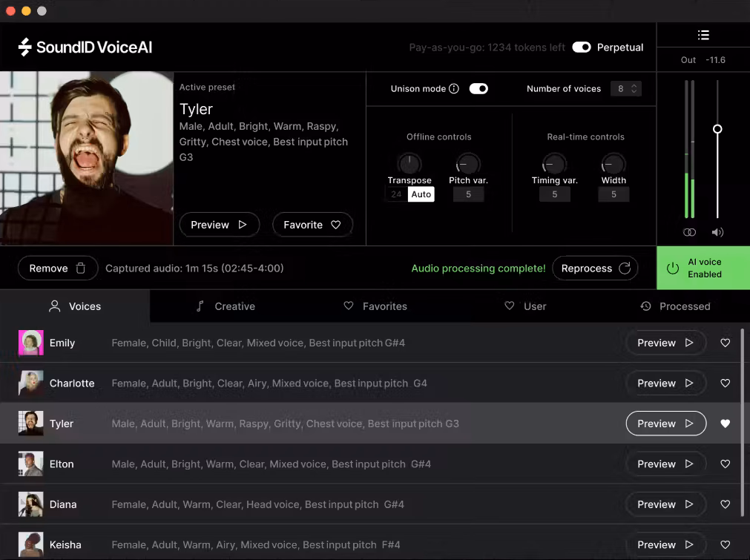Viewport: 750px width, 560px height.
Task: Preview Tyler's voice in the list
Action: pos(666,424)
